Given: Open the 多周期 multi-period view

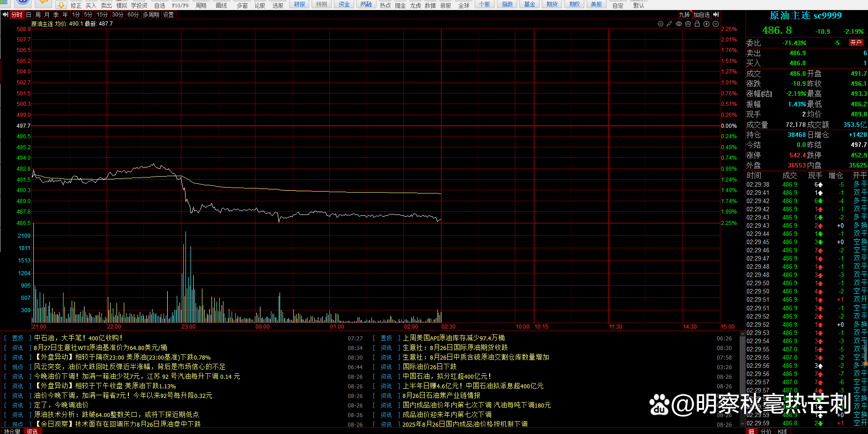Looking at the screenshot, I should click(151, 15).
